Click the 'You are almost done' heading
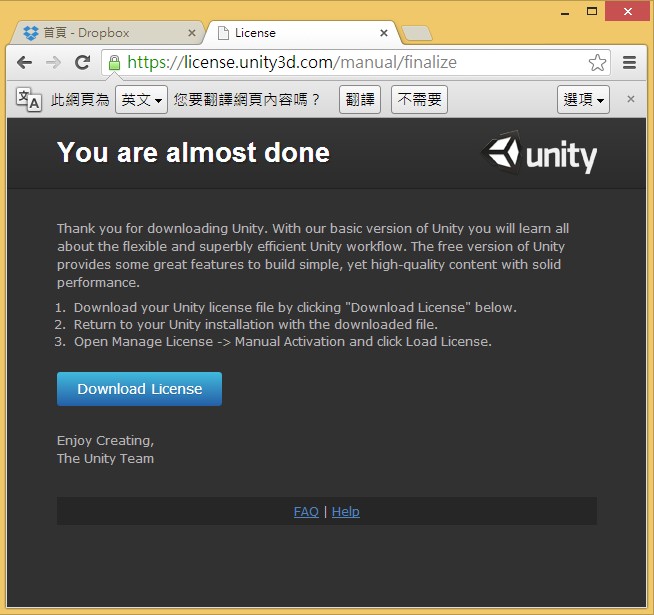Viewport: 654px width, 615px height. coord(194,152)
